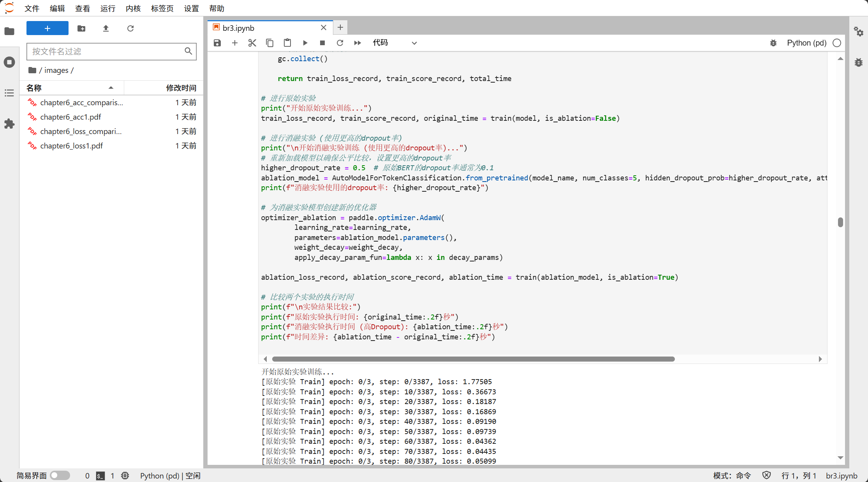
Task: Click Python (pd) | 空闲 status text
Action: click(x=171, y=476)
